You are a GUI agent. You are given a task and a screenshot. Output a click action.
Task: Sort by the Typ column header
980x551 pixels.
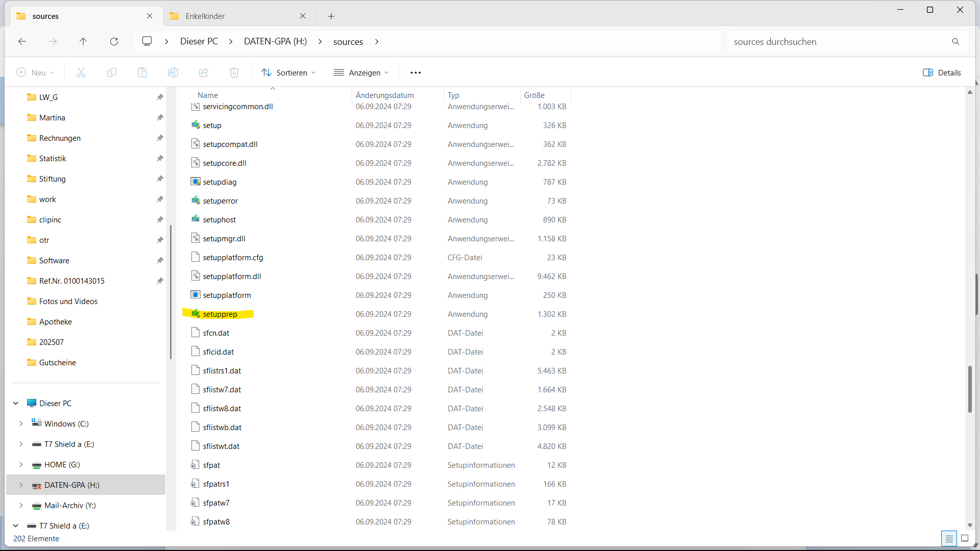[453, 95]
